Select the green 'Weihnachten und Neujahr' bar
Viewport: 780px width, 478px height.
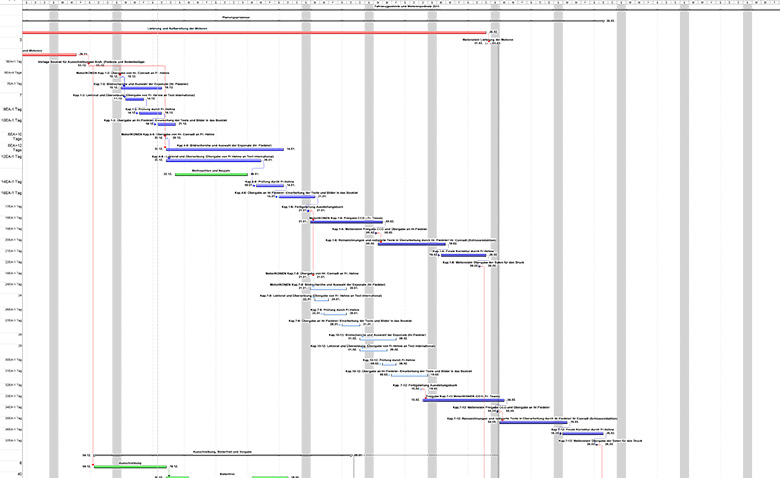click(211, 175)
